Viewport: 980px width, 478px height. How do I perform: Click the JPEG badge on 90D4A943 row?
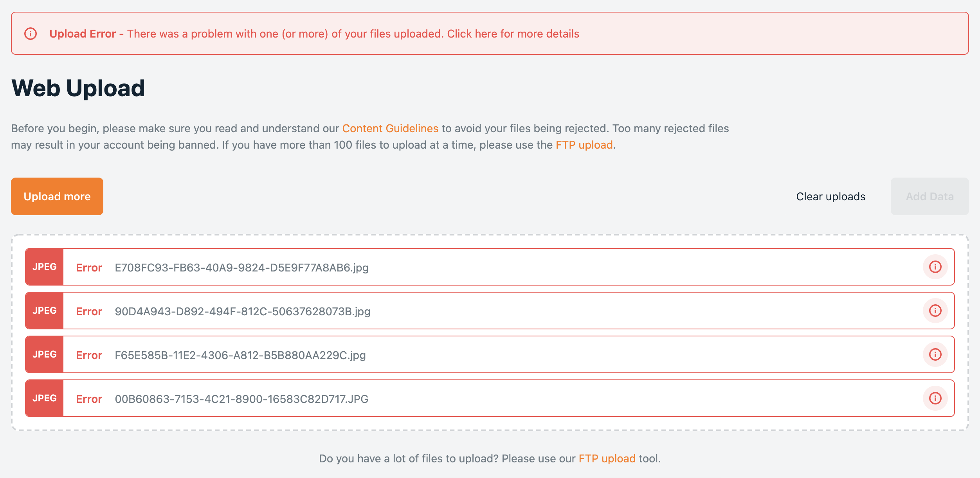point(45,311)
